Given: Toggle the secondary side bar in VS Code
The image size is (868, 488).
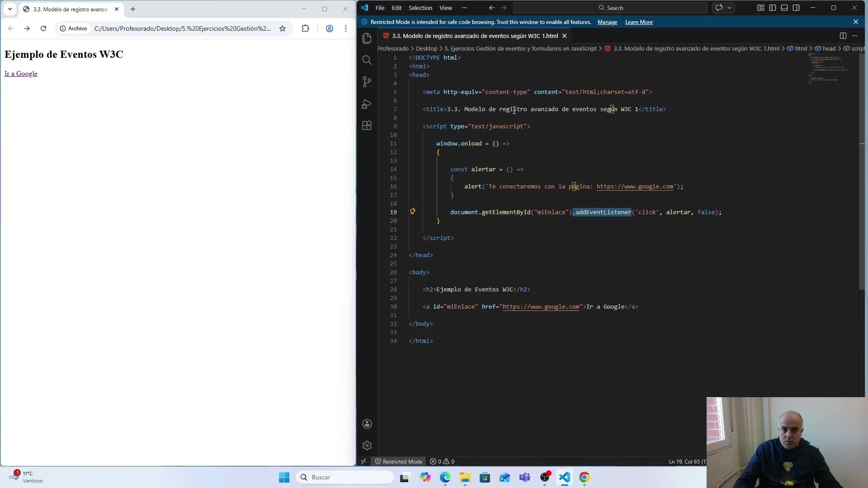Looking at the screenshot, I should pos(796,8).
